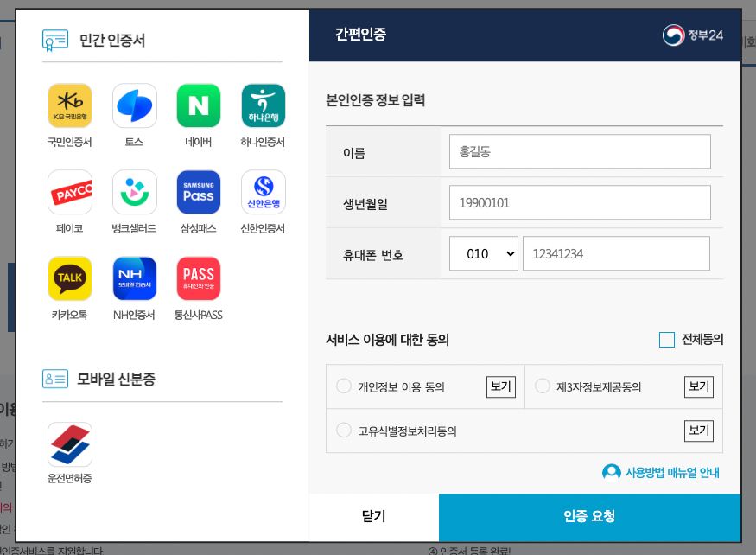The width and height of the screenshot is (756, 555).
Task: Focus the 생년월일 input field
Action: [x=580, y=202]
